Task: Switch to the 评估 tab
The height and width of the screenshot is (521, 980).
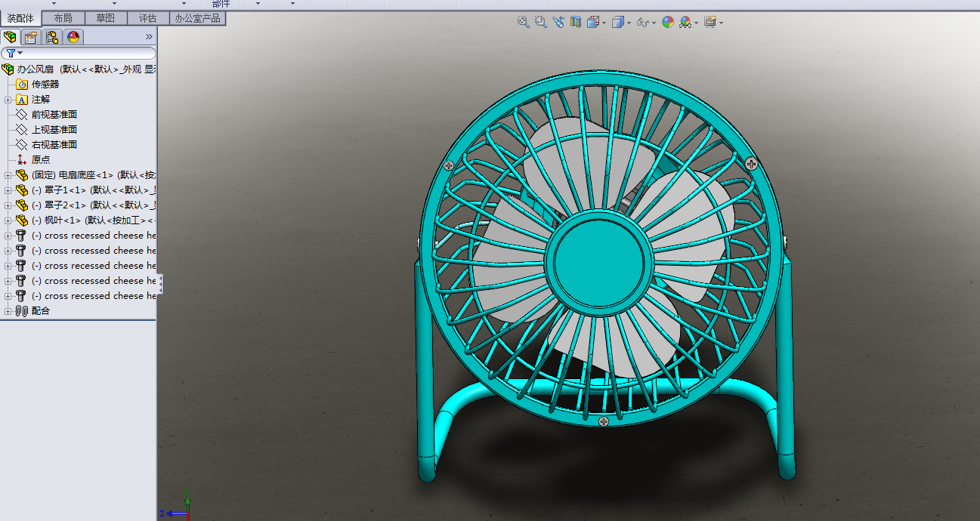Action: tap(148, 18)
